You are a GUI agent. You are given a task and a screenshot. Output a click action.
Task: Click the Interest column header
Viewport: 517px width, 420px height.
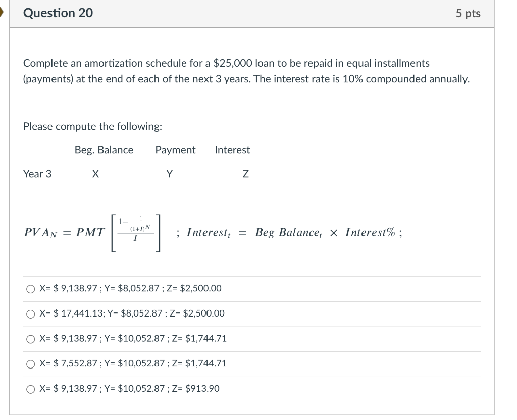tap(232, 150)
